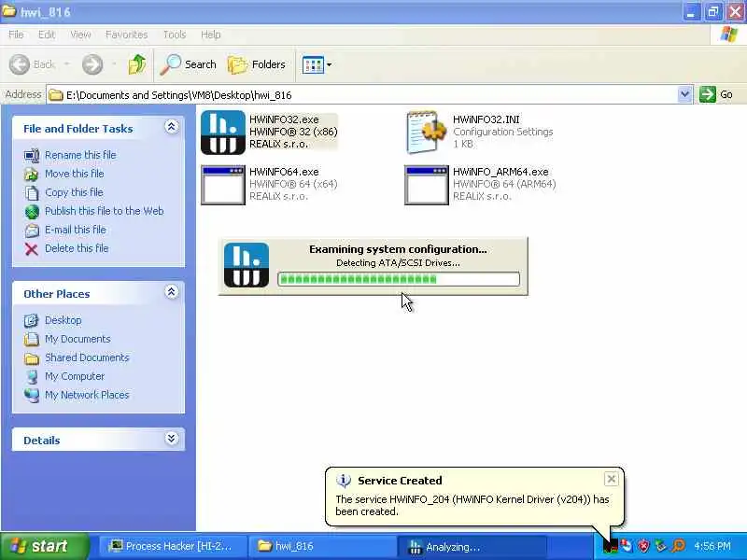Click Copy this file
The image size is (747, 560).
74,192
